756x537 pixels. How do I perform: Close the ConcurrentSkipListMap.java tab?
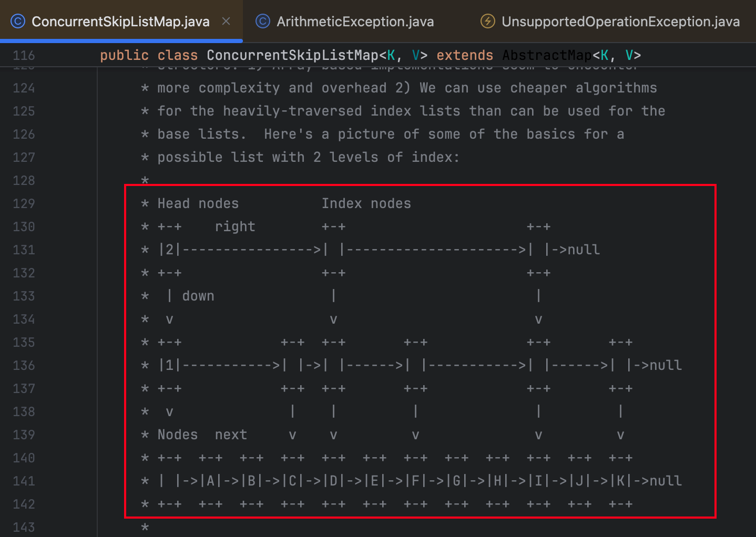pyautogui.click(x=226, y=22)
